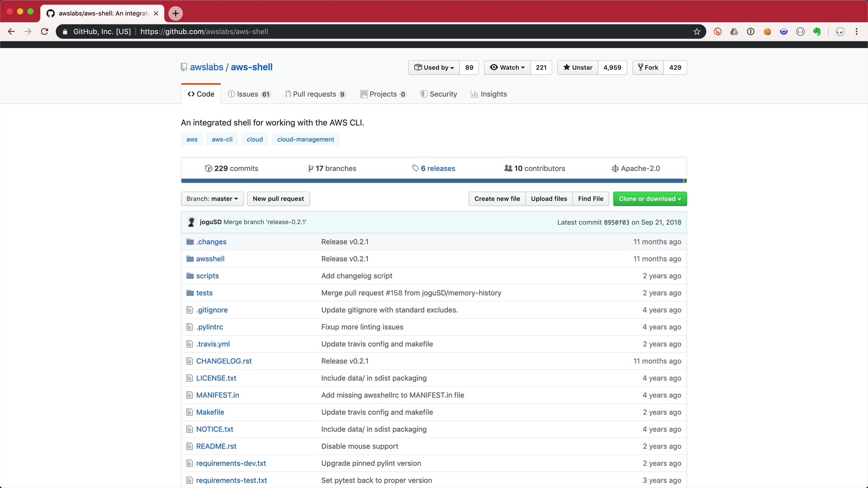Switch to the Issues tab

point(248,94)
